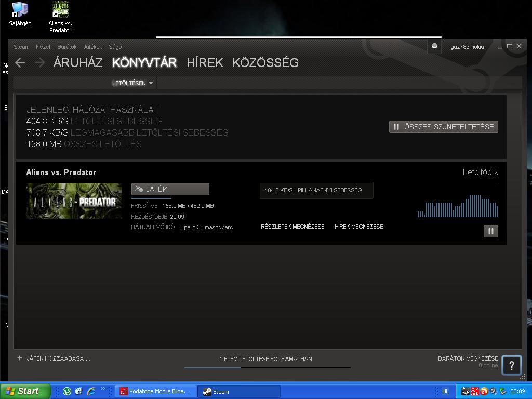The width and height of the screenshot is (532, 399).
Task: Open HÍREK MEGNÉZÉSE link
Action: pyautogui.click(x=358, y=227)
